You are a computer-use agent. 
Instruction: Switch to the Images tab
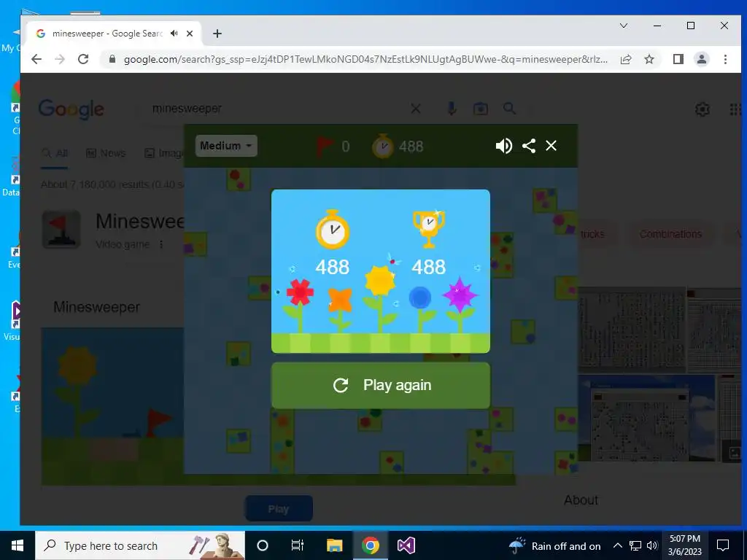(x=165, y=153)
